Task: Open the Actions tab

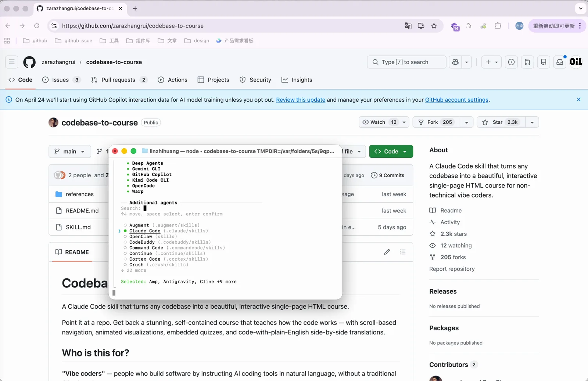Action: point(173,80)
